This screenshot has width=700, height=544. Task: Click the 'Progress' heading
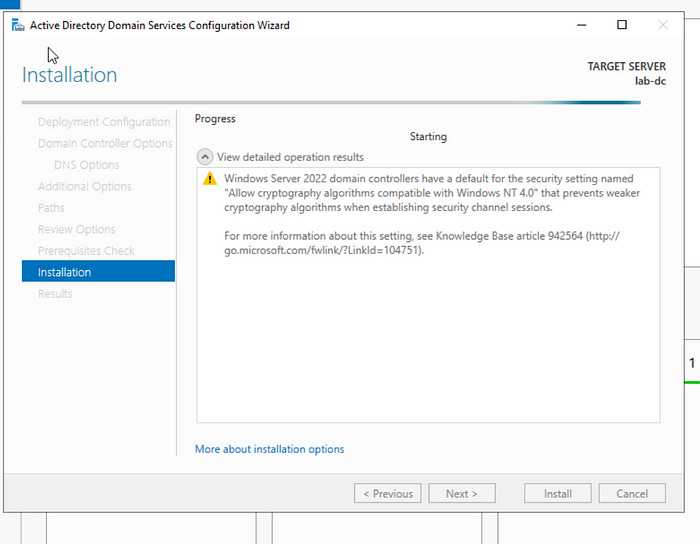click(215, 119)
